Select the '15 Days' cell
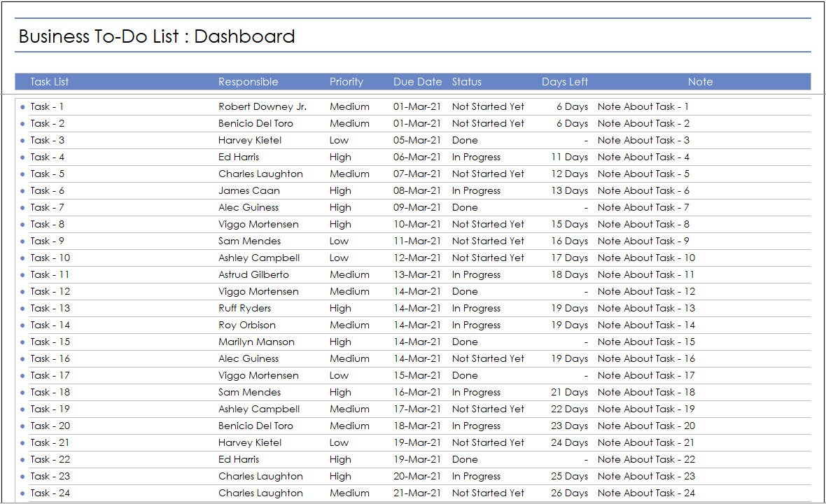The width and height of the screenshot is (826, 504). click(x=570, y=225)
